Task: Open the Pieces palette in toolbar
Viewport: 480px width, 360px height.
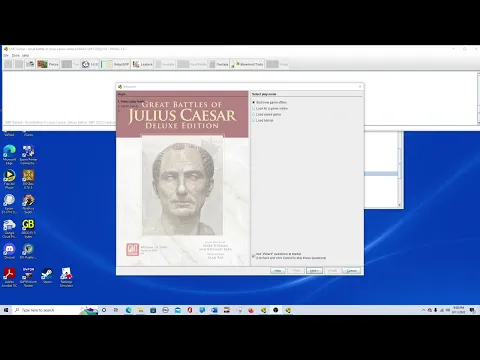Action: click(48, 64)
